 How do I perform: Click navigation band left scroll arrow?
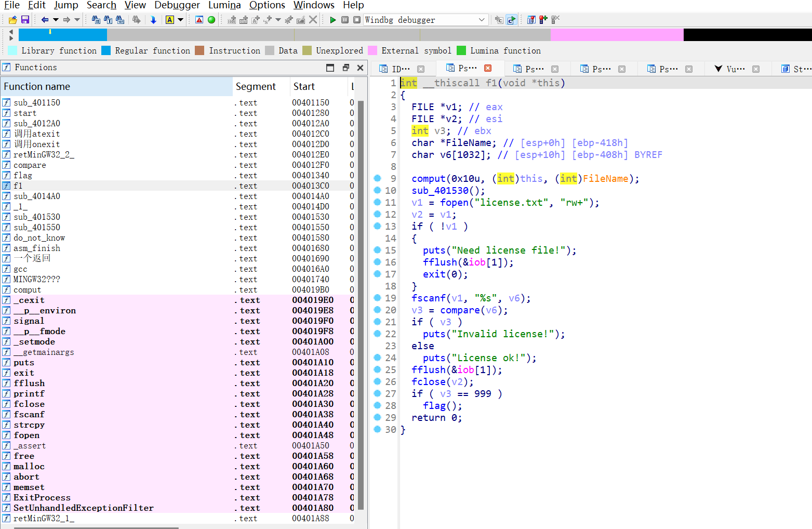(11, 32)
